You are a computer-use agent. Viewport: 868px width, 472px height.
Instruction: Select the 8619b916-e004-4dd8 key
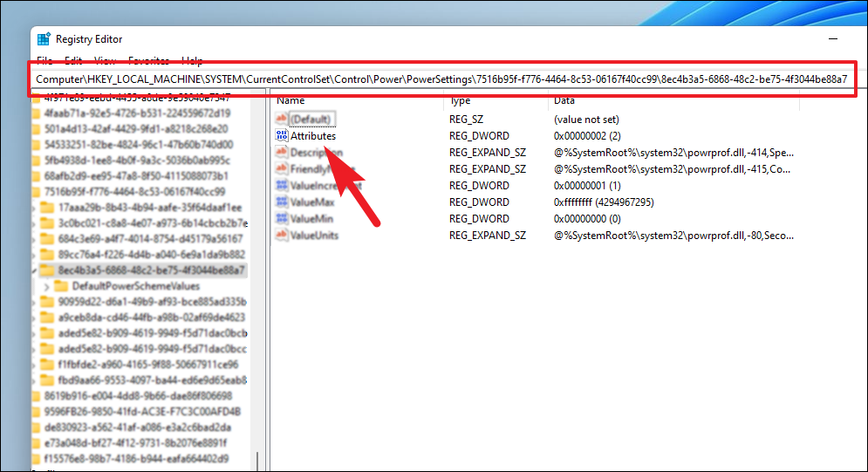coord(138,396)
